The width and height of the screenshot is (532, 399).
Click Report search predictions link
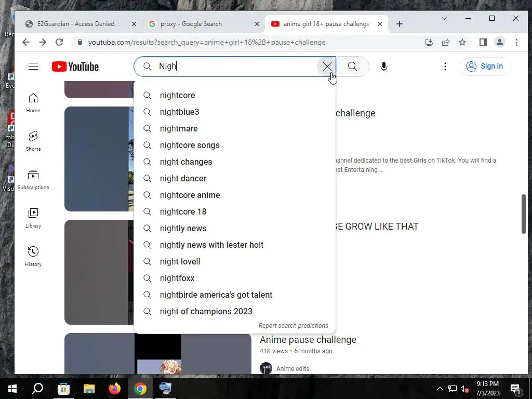click(293, 326)
